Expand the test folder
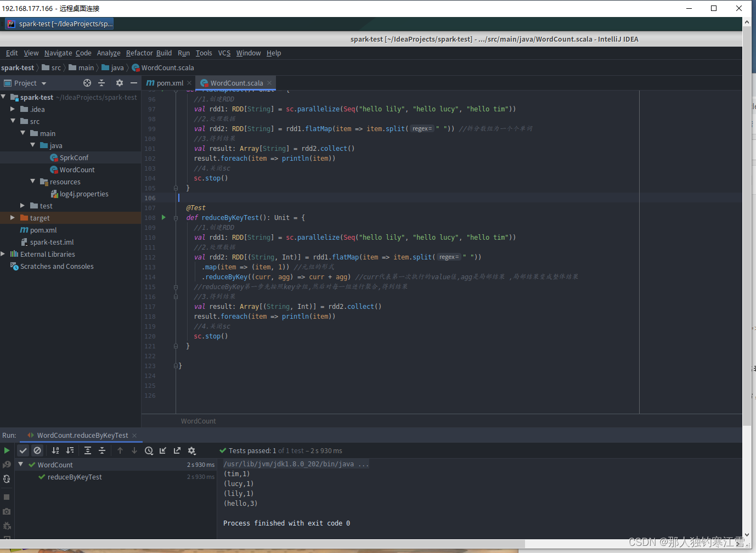The height and width of the screenshot is (553, 756). (22, 206)
